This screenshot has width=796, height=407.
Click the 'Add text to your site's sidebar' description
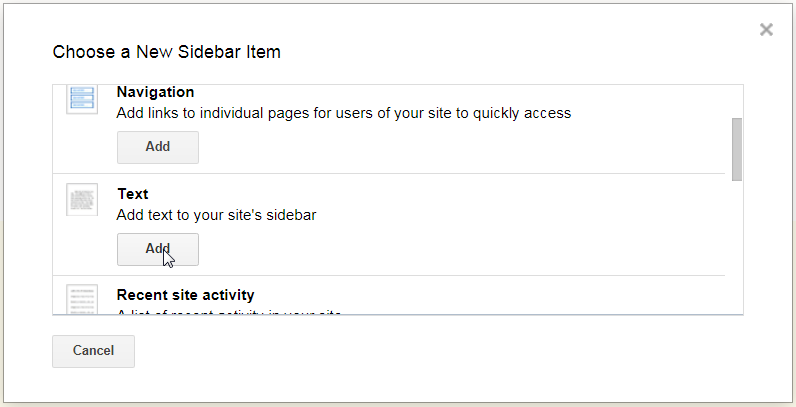tap(216, 215)
